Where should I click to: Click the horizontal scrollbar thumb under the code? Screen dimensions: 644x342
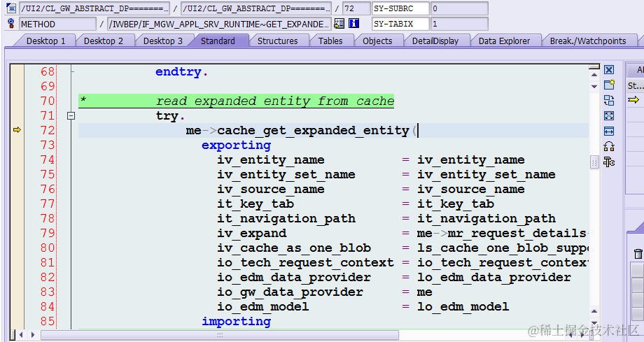point(220,335)
